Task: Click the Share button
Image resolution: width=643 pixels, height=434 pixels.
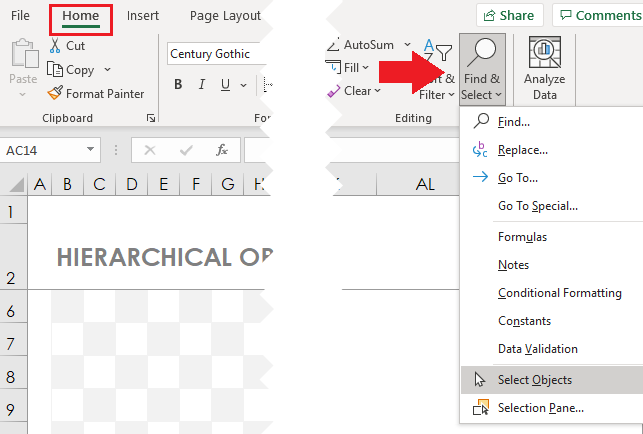Action: tap(509, 15)
